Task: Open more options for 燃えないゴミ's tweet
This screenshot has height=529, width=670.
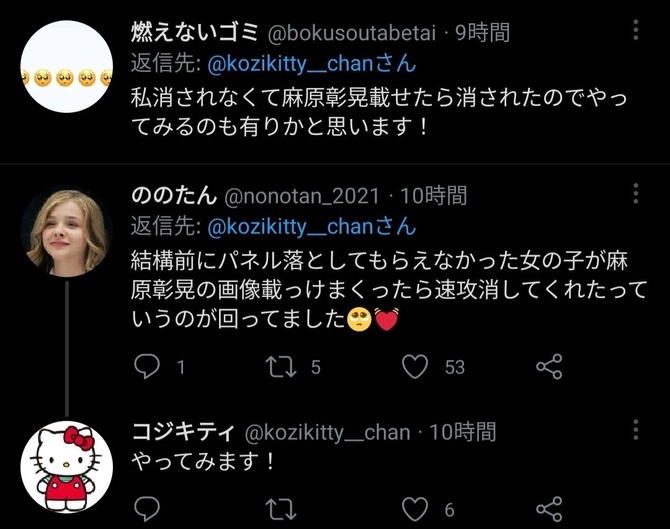Action: click(x=636, y=30)
